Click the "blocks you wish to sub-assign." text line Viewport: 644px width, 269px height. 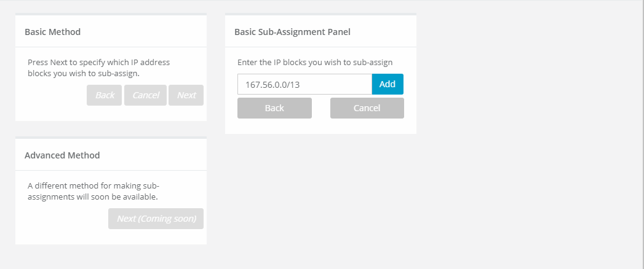(84, 74)
